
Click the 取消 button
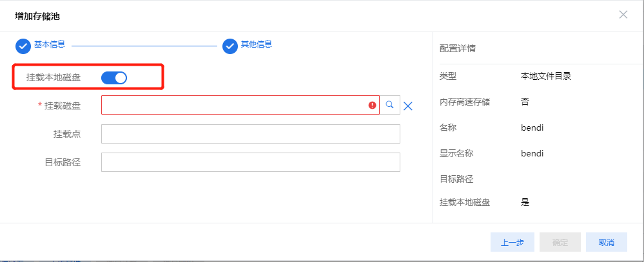[x=606, y=243]
